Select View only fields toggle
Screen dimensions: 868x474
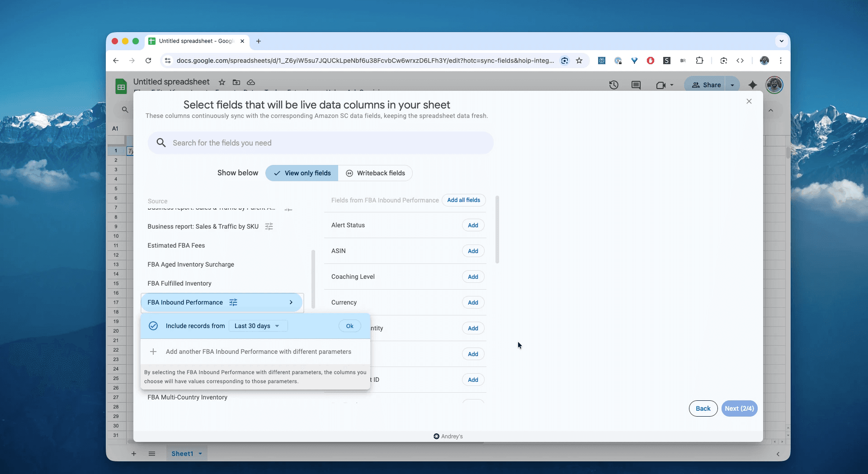coord(302,173)
